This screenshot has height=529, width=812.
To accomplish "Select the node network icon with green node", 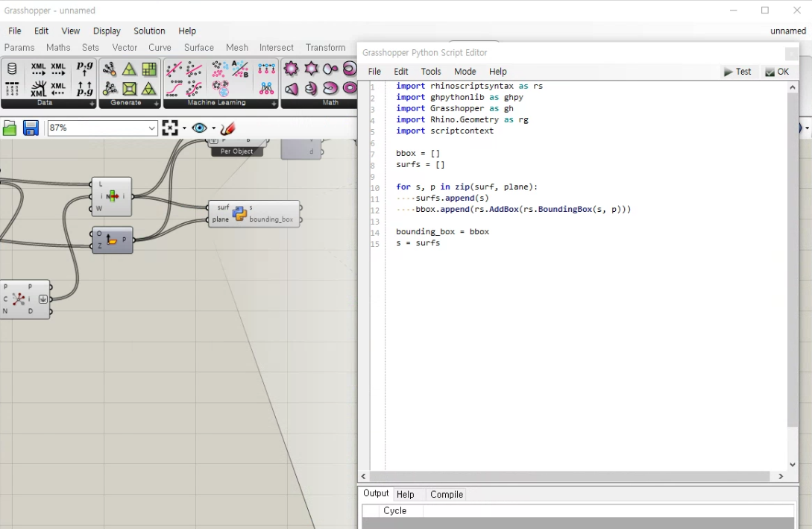I will click(110, 89).
